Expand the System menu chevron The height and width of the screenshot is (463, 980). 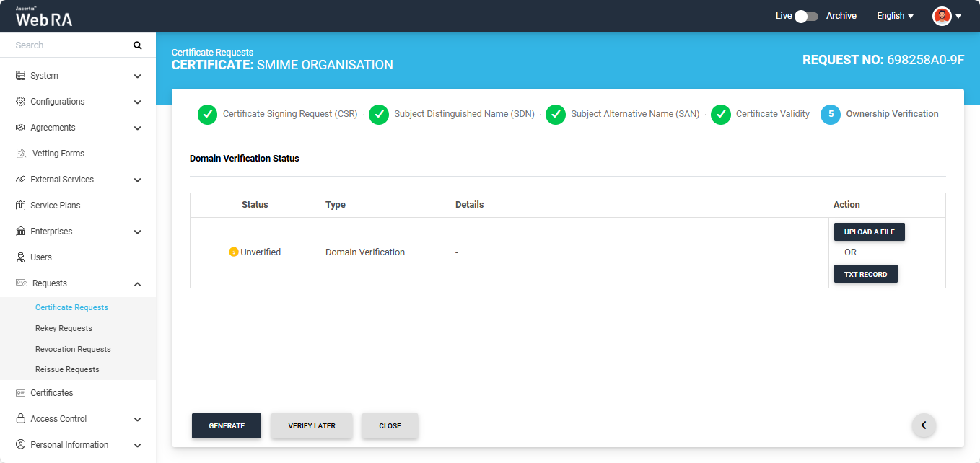pos(137,76)
